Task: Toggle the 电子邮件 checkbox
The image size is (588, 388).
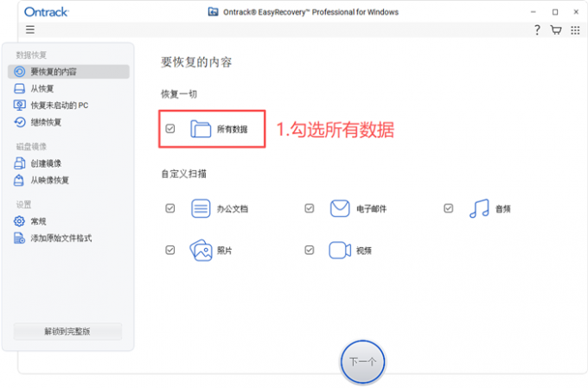Action: click(309, 208)
